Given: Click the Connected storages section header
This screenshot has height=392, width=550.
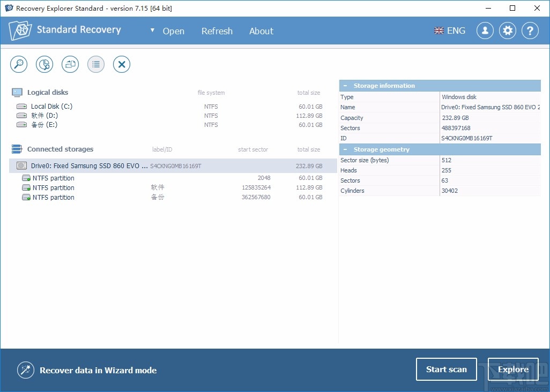Looking at the screenshot, I should pyautogui.click(x=61, y=149).
